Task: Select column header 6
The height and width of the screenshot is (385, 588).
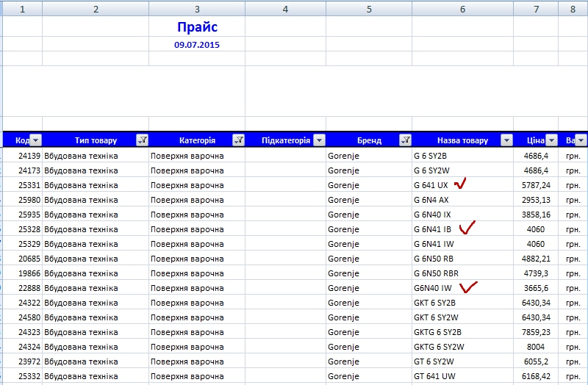Action: tap(462, 9)
